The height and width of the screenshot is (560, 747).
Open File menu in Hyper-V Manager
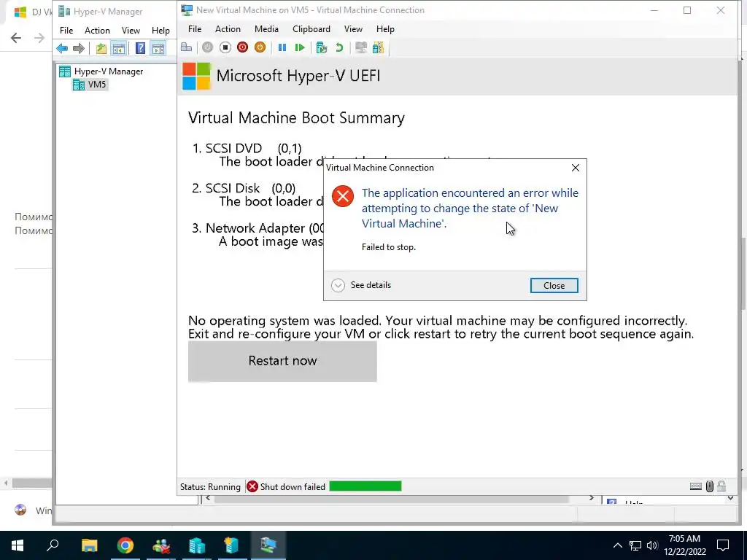[x=66, y=31]
